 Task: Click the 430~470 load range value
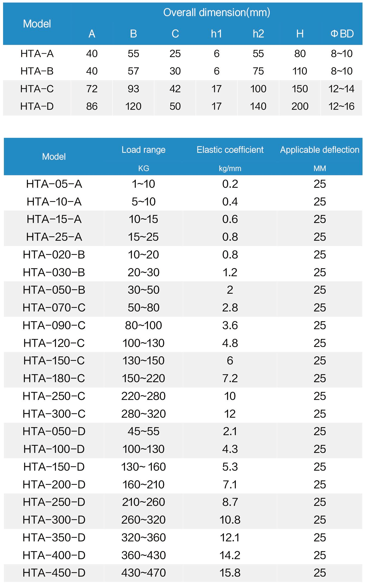pyautogui.click(x=143, y=573)
